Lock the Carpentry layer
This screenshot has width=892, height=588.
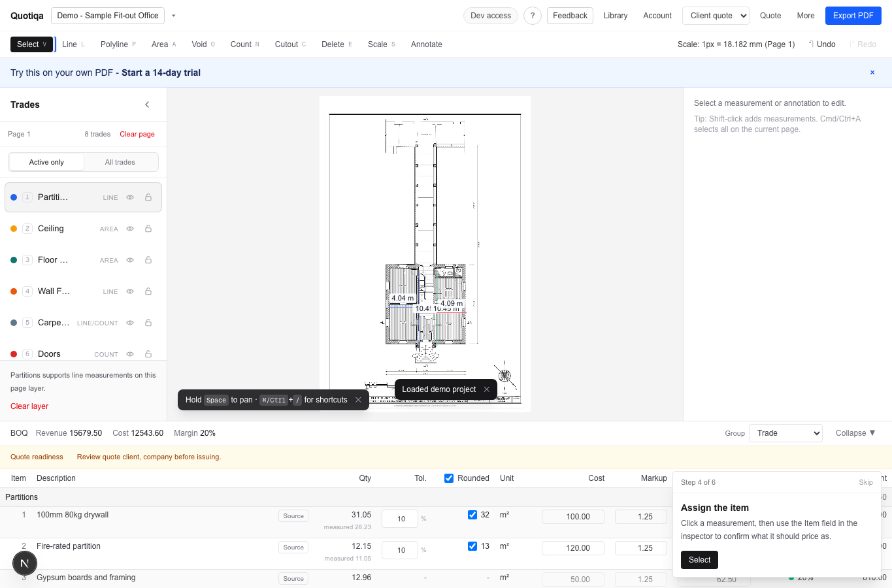tap(148, 323)
